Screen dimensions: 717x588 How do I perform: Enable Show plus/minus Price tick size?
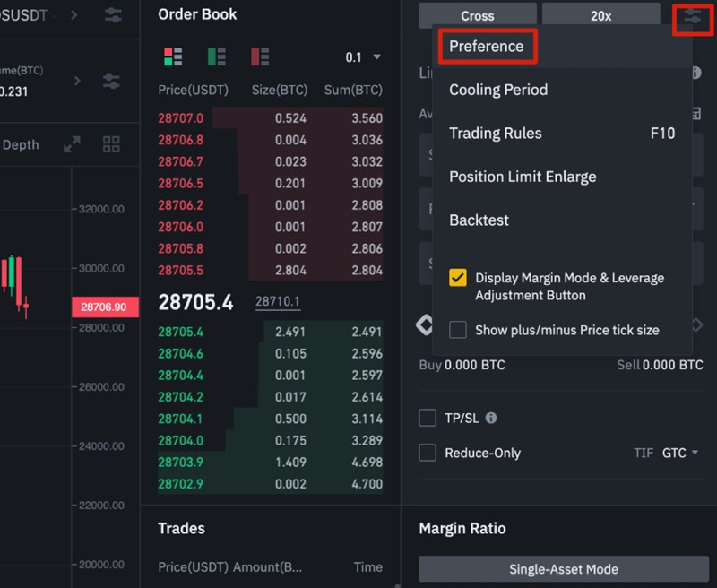click(458, 330)
